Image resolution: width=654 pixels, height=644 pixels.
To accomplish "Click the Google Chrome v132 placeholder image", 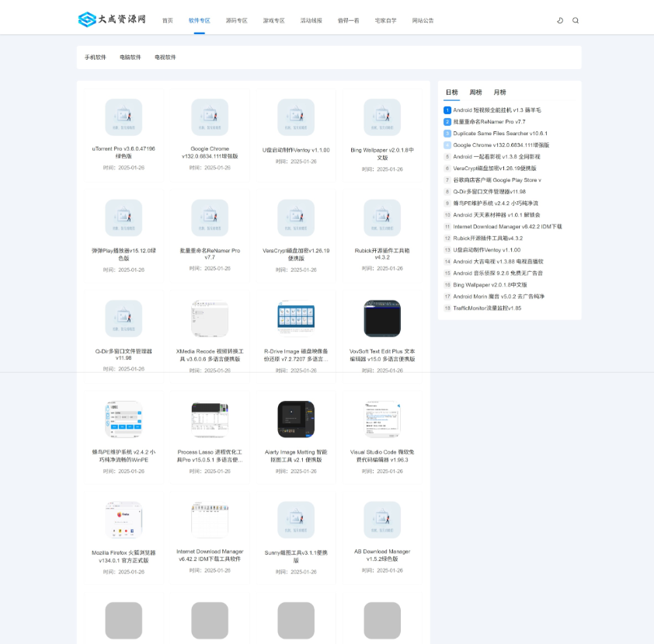I will [x=210, y=117].
